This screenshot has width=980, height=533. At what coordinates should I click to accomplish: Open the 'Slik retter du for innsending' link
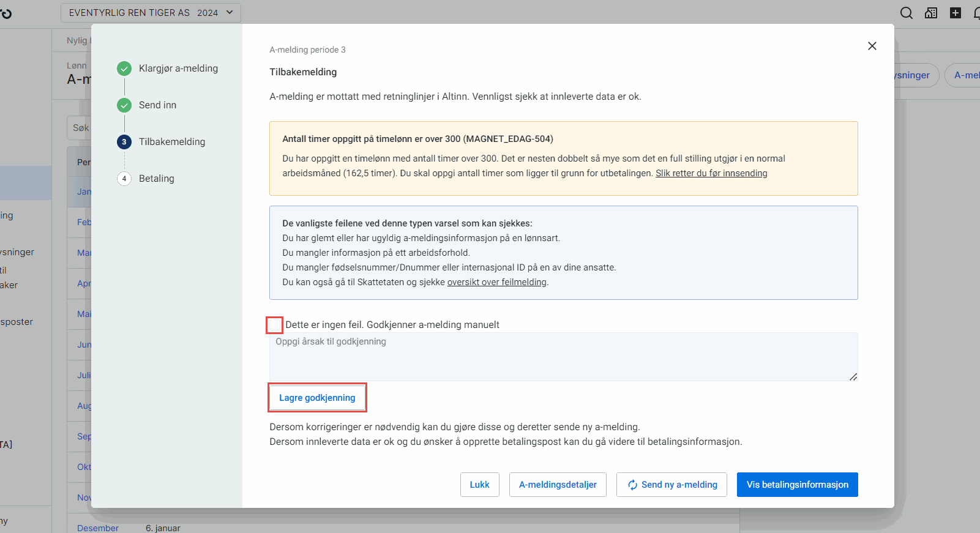[711, 173]
